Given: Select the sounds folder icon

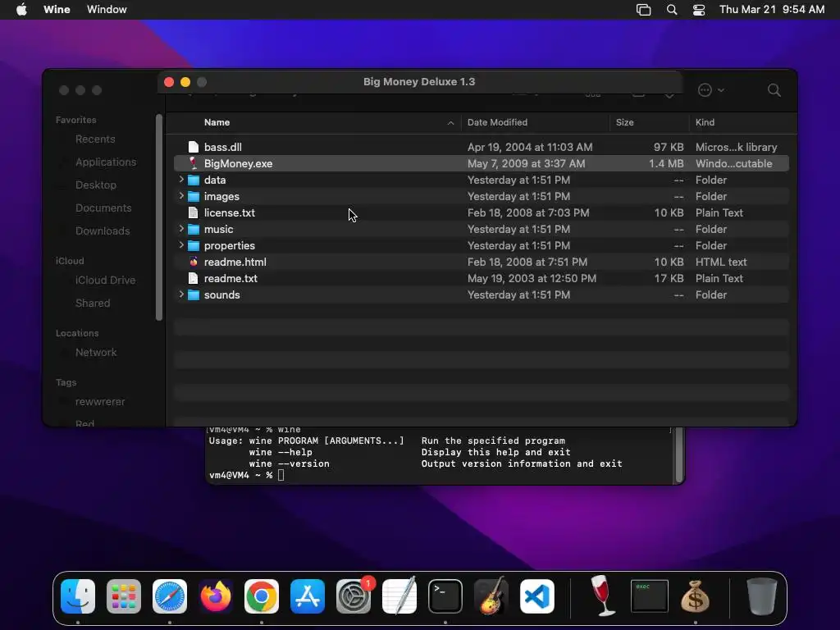Looking at the screenshot, I should tap(194, 295).
